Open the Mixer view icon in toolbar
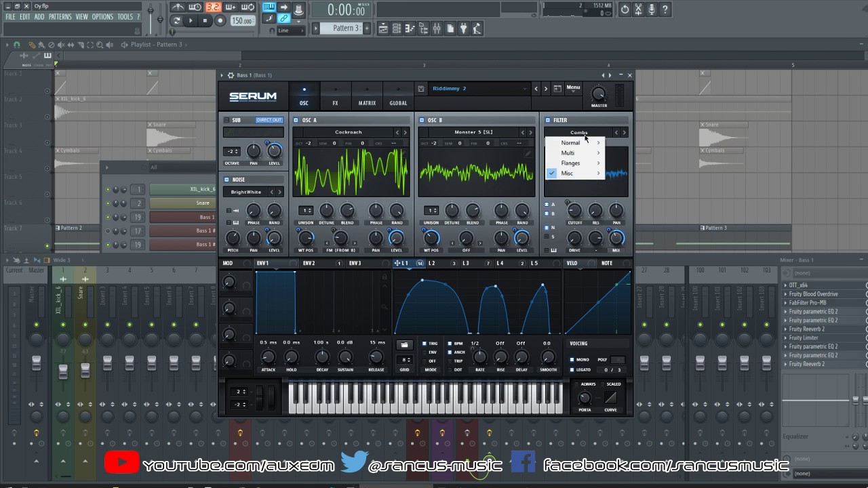Screen dimensions: 868x488 (437, 28)
